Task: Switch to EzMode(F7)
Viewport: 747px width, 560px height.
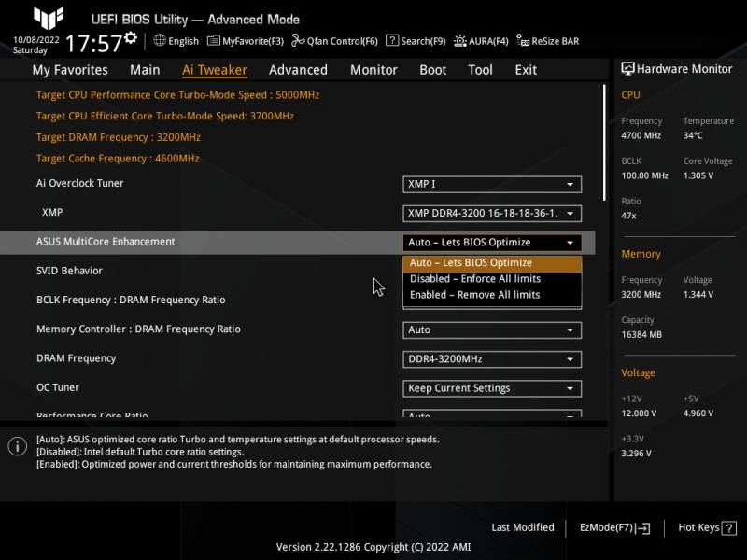Action: coord(614,527)
